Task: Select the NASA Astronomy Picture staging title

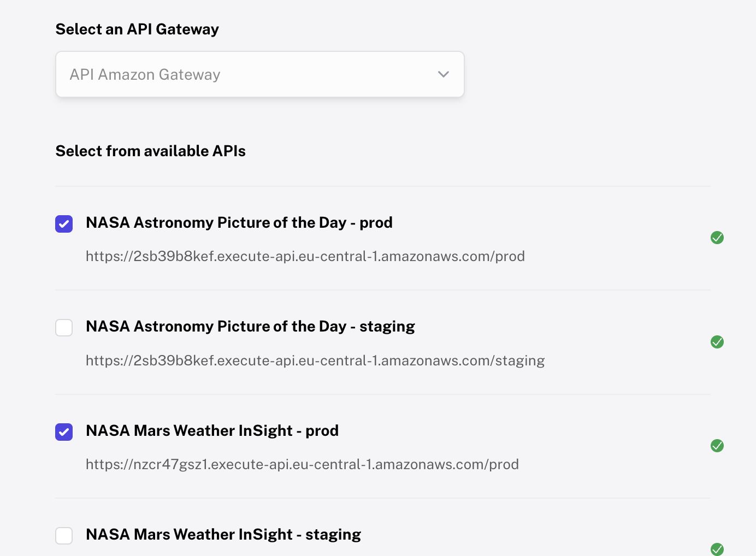Action: [x=250, y=327]
